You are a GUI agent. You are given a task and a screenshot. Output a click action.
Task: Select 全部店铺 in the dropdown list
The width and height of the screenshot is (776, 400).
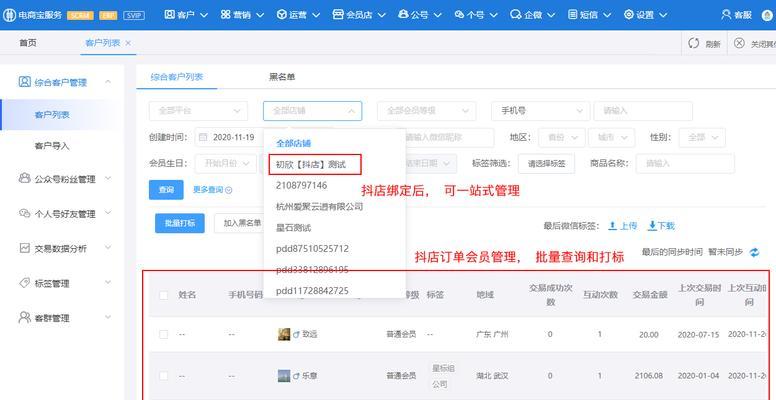335,144
